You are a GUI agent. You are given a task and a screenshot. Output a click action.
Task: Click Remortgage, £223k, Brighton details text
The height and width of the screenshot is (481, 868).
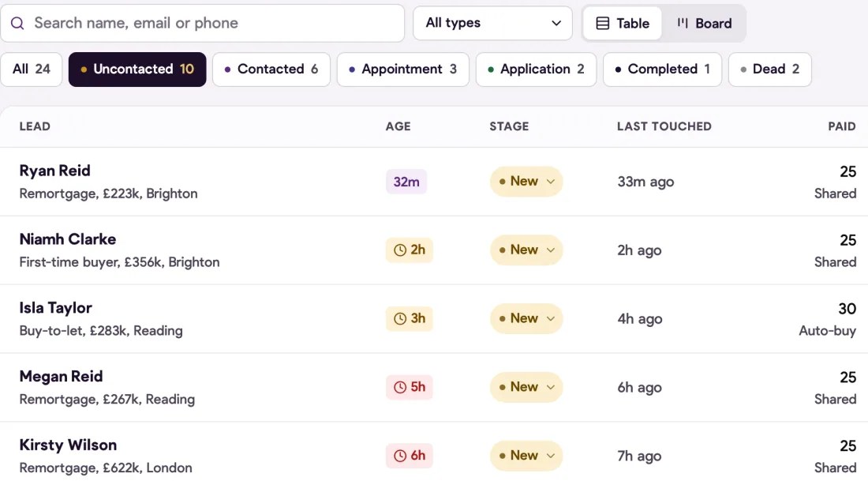(x=109, y=194)
